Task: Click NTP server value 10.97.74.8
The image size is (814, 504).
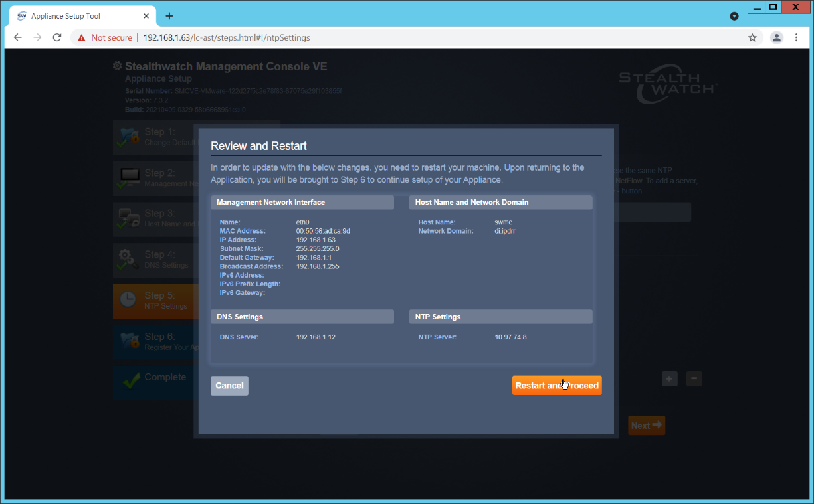Action: click(x=510, y=337)
